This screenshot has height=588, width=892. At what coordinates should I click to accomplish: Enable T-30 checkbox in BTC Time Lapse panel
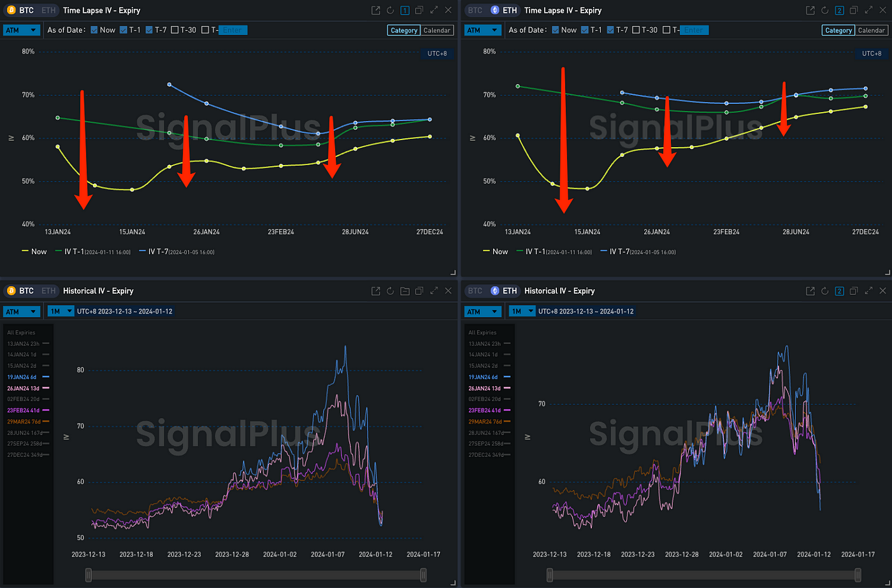click(175, 30)
